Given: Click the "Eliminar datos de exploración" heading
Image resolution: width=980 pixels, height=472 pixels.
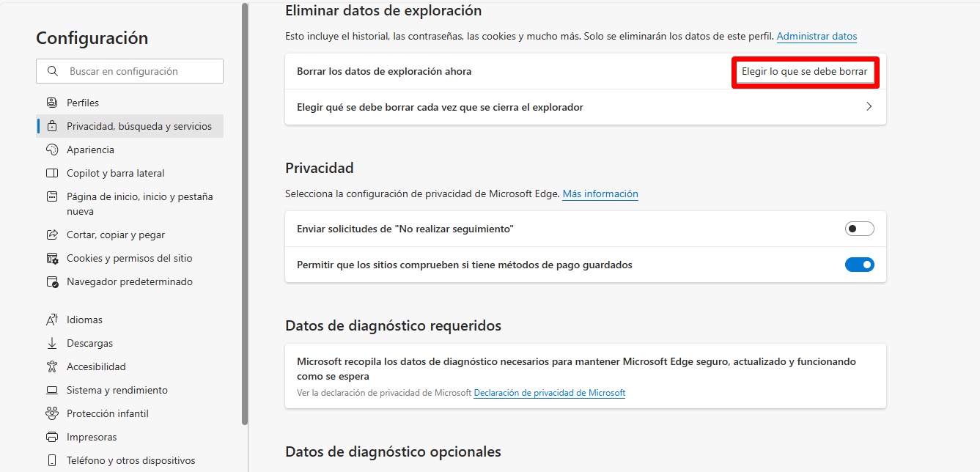Looking at the screenshot, I should (x=383, y=11).
